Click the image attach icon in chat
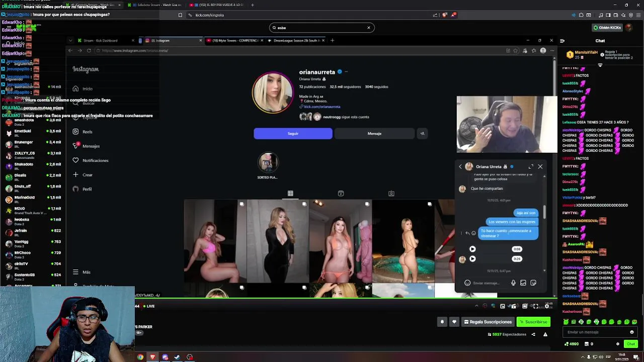The height and width of the screenshot is (362, 644). pyautogui.click(x=523, y=283)
